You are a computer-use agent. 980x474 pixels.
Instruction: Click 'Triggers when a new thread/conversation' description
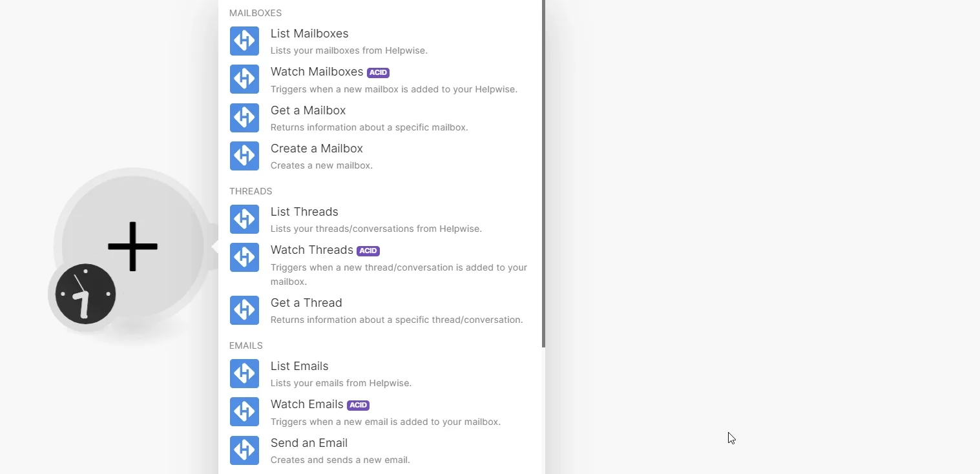399,274
